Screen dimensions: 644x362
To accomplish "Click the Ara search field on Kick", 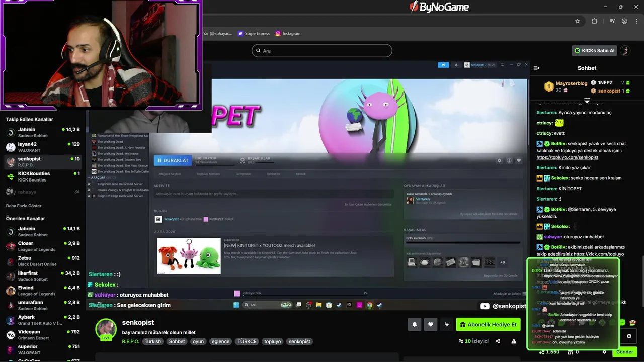I will click(322, 51).
